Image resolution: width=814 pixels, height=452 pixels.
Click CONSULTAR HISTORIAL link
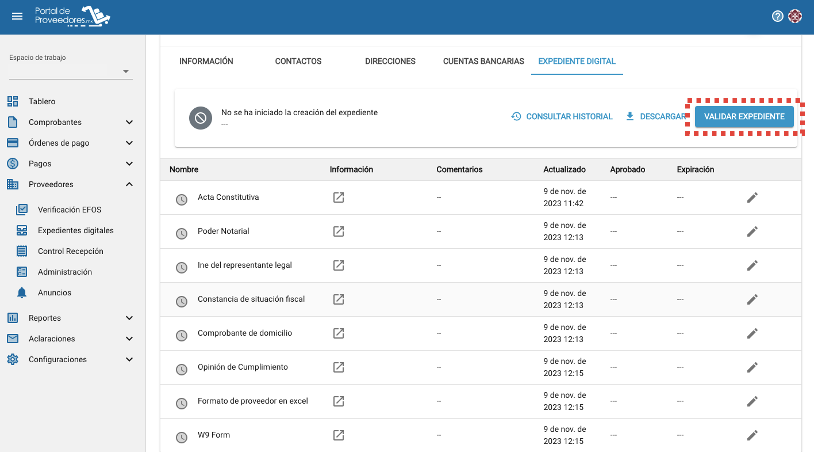[562, 116]
